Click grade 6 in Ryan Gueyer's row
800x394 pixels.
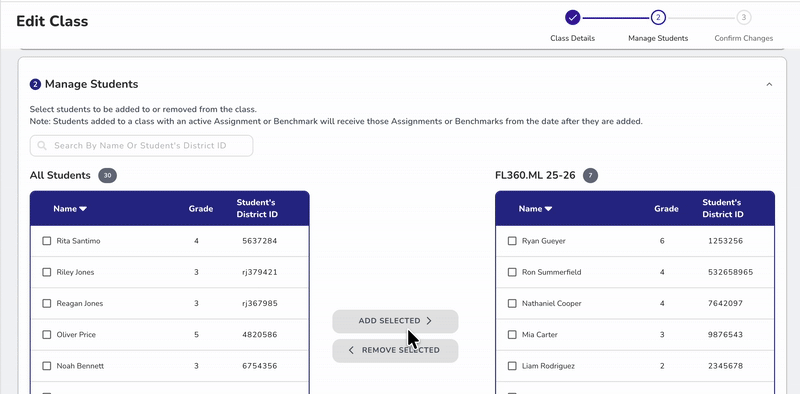(x=662, y=241)
